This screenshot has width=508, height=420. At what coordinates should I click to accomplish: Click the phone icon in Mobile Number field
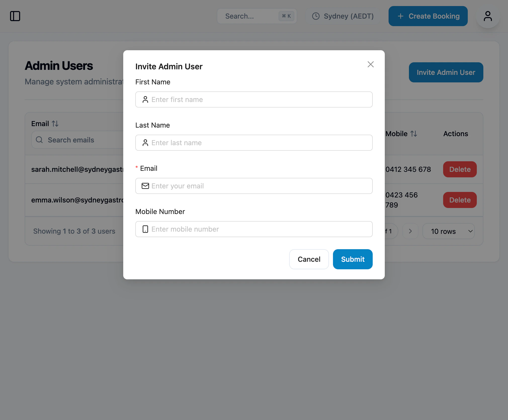point(145,229)
